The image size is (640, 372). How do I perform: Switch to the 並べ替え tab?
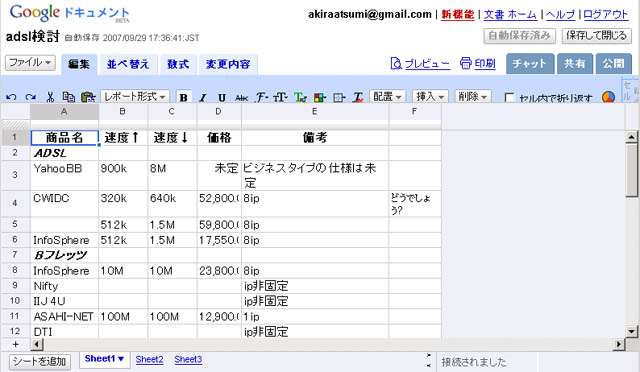[128, 64]
